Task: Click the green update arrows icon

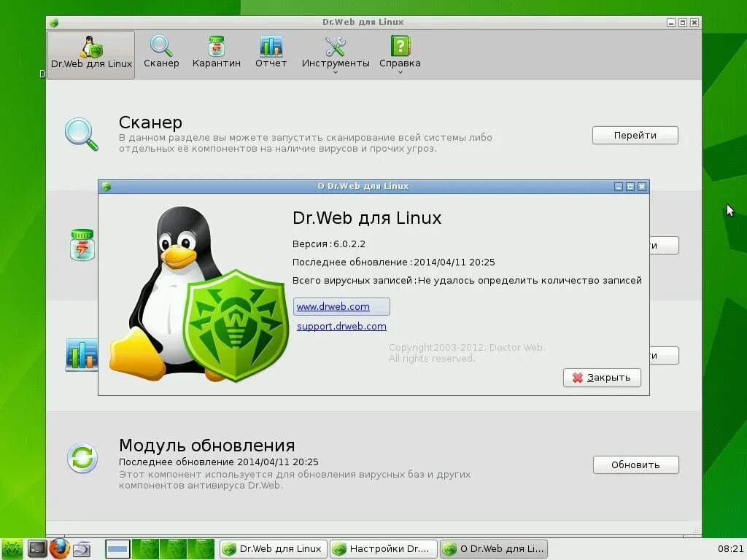Action: point(82,458)
